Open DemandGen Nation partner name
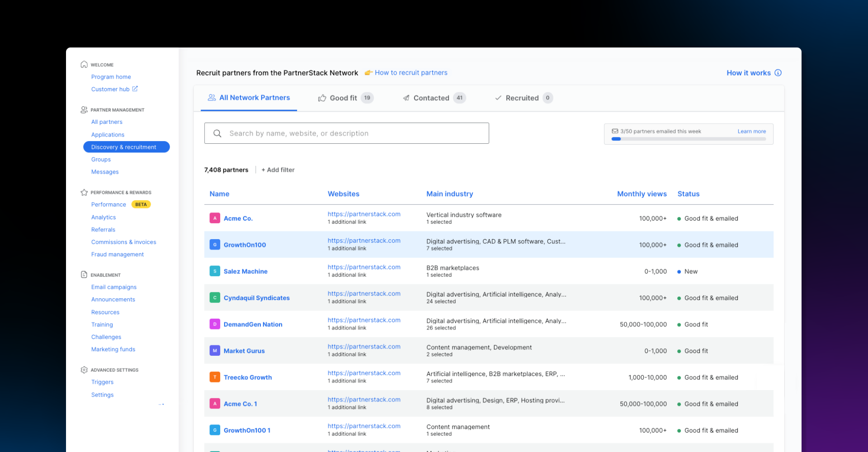Image resolution: width=868 pixels, height=452 pixels. pyautogui.click(x=253, y=325)
